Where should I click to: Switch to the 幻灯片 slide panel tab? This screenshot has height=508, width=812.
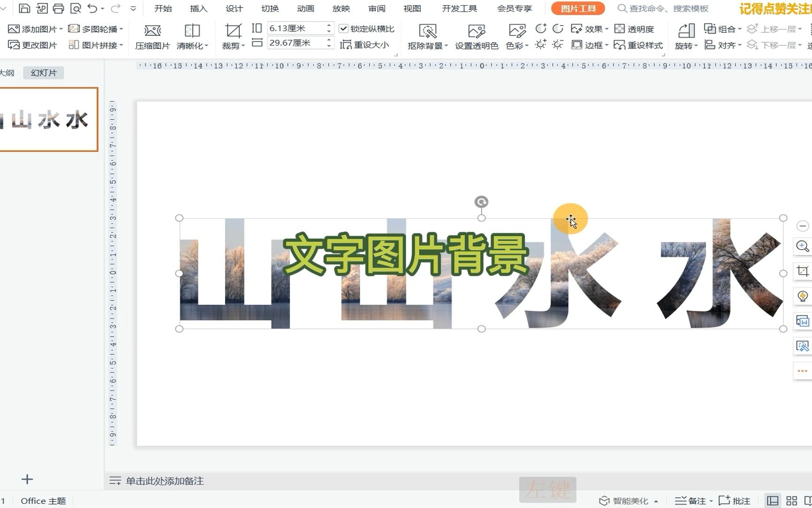tap(43, 72)
